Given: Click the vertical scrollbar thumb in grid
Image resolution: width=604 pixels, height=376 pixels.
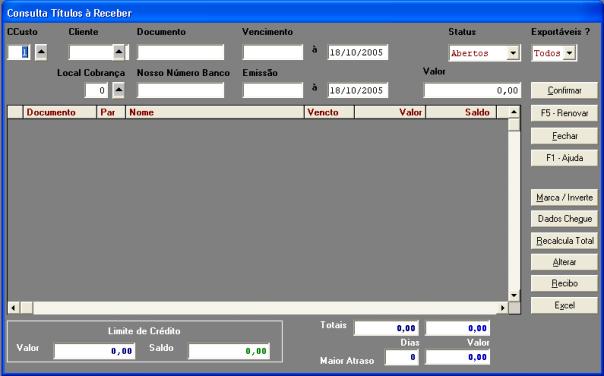Looking at the screenshot, I should (x=514, y=124).
